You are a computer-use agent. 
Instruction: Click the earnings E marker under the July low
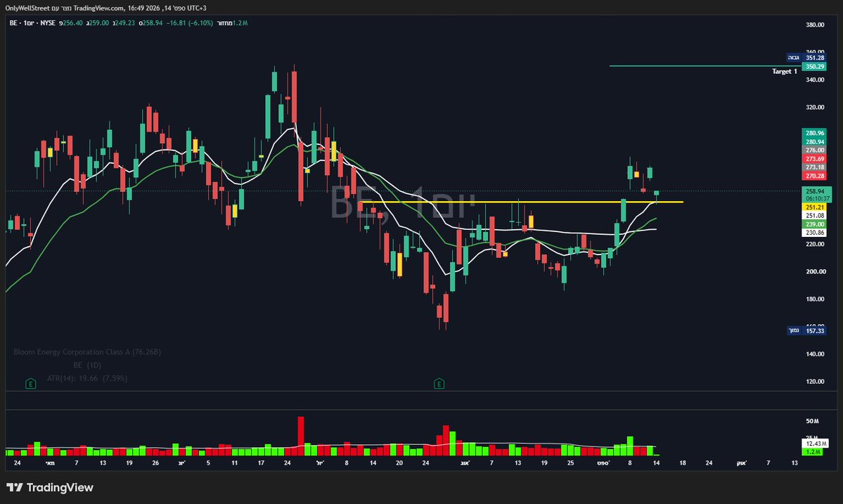click(439, 384)
